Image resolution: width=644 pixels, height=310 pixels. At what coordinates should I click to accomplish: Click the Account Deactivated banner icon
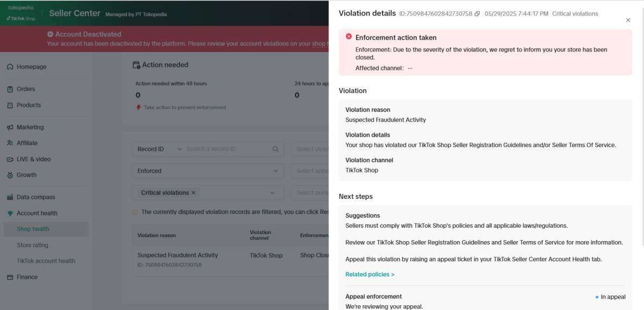click(50, 34)
